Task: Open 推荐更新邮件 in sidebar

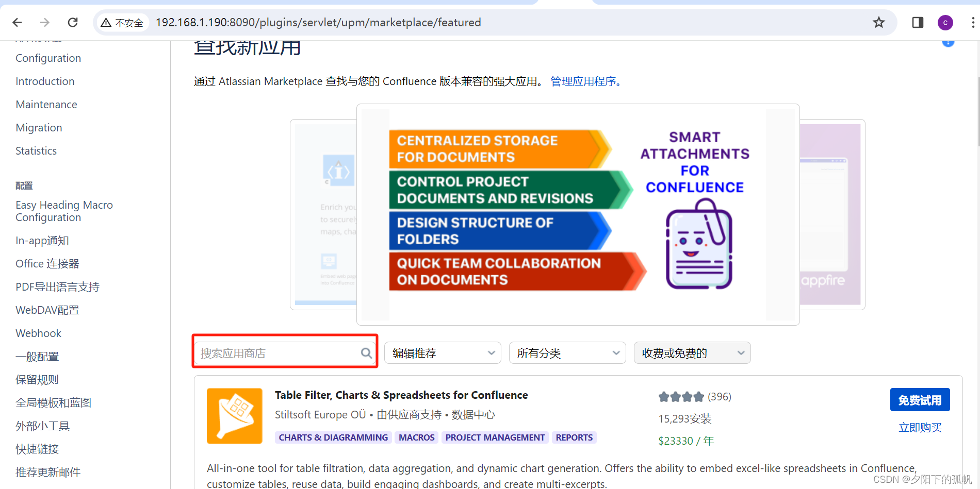Action: (x=48, y=473)
